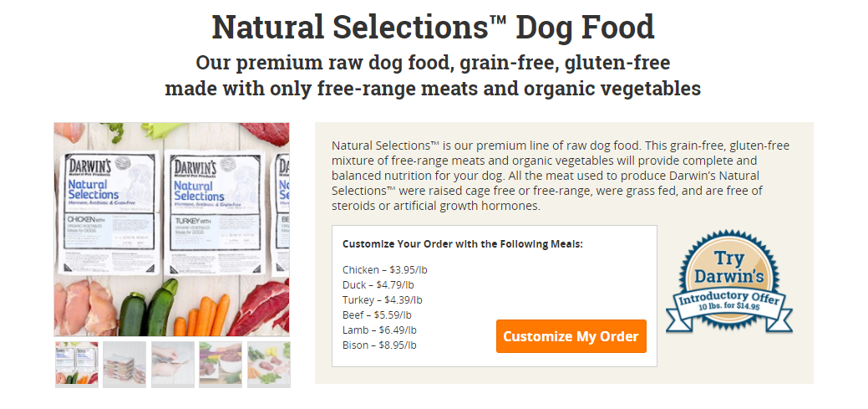Viewport: 868px width, 409px height.
Task: Click the product description paragraph
Action: pyautogui.click(x=561, y=176)
